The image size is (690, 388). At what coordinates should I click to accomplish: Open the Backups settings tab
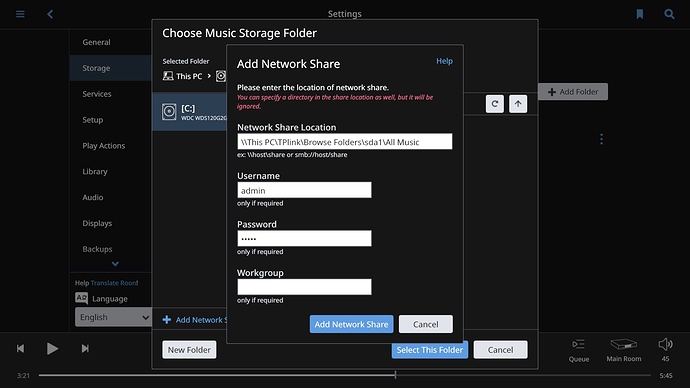(x=110, y=249)
